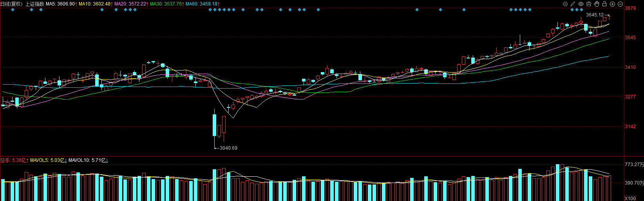The image size is (644, 201).
Task: Click the 773.27万 volume axis label
Action: tap(634, 165)
